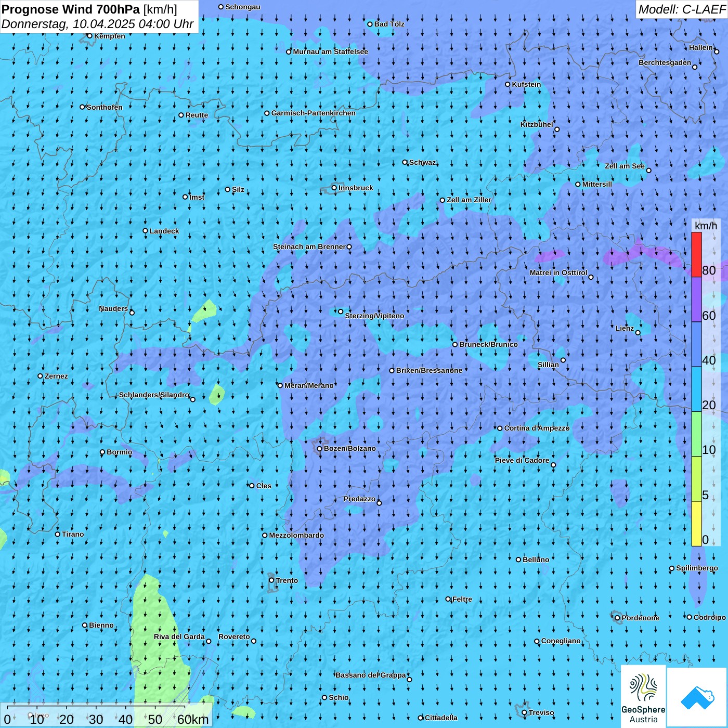728x728 pixels.
Task: Select the Berchtesgaden label
Action: tap(665, 62)
